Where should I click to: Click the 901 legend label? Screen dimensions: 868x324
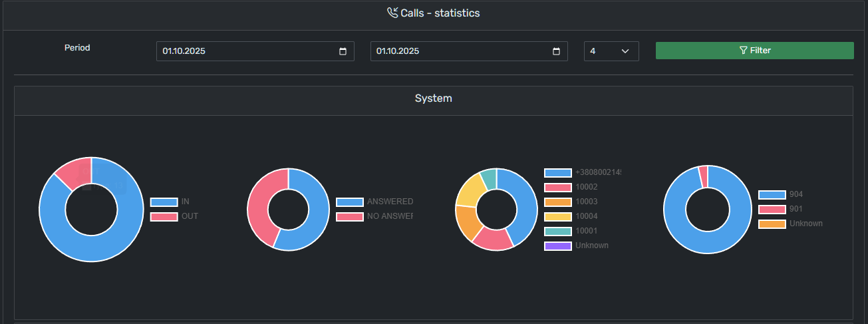click(796, 209)
